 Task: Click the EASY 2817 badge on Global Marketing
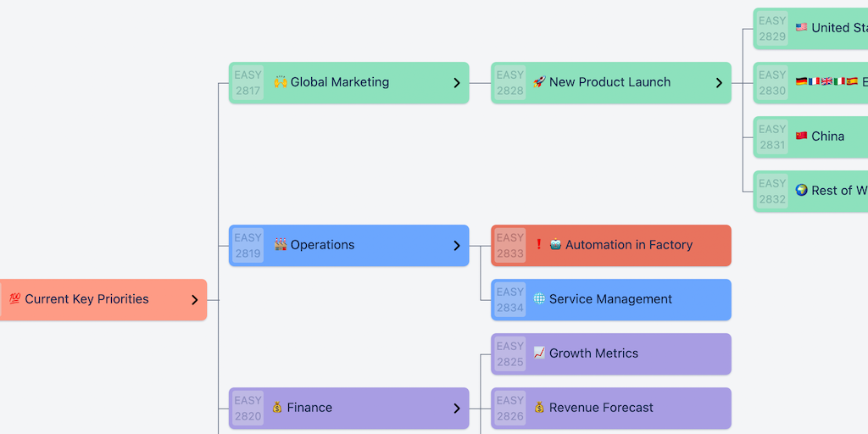point(248,83)
